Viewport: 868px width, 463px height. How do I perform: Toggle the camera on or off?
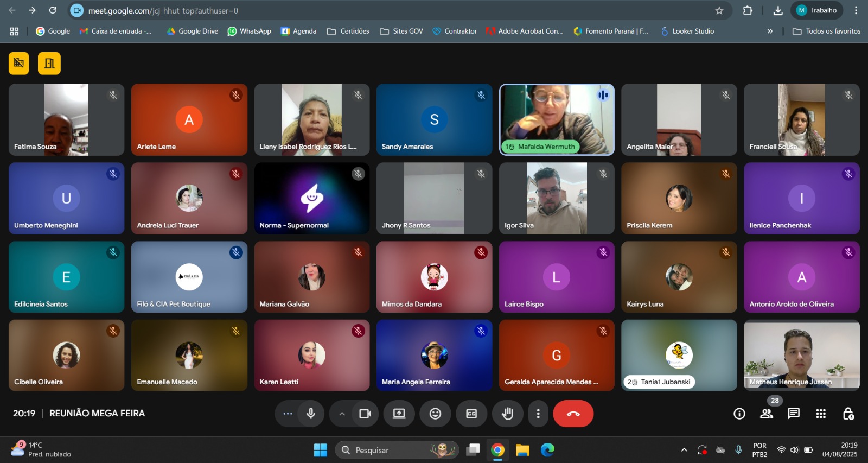click(x=365, y=414)
